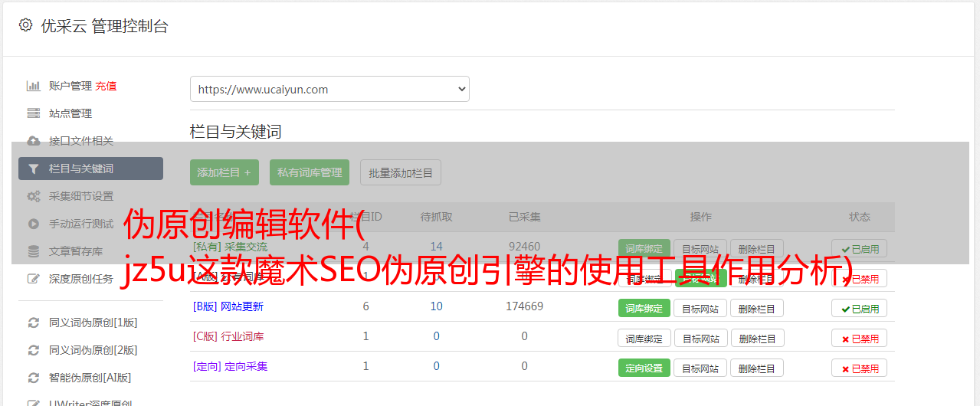Screen dimensions: 980x406
Task: Click the 92460 collected count cell
Action: click(x=524, y=247)
